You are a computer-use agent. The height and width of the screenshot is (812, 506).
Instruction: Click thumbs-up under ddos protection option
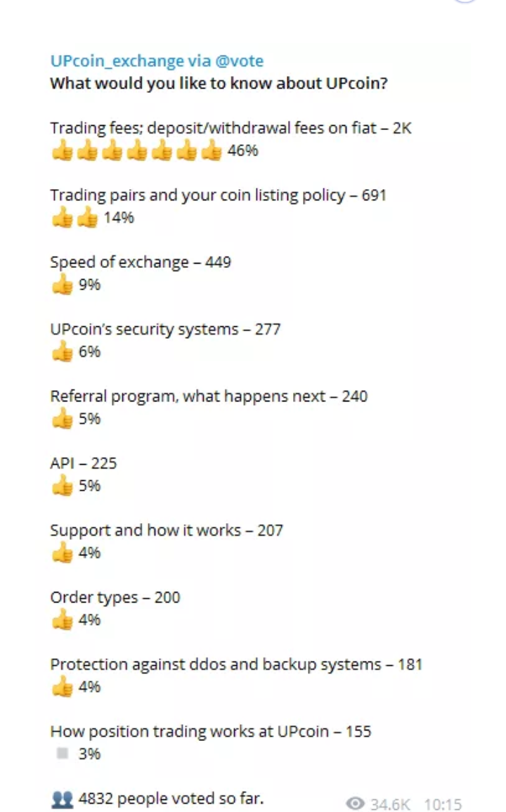tap(63, 687)
